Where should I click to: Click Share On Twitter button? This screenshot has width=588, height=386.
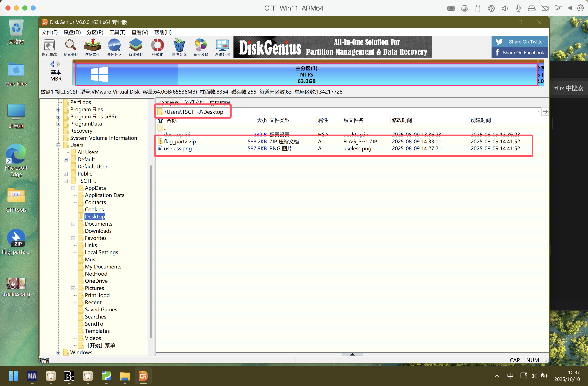click(x=519, y=42)
